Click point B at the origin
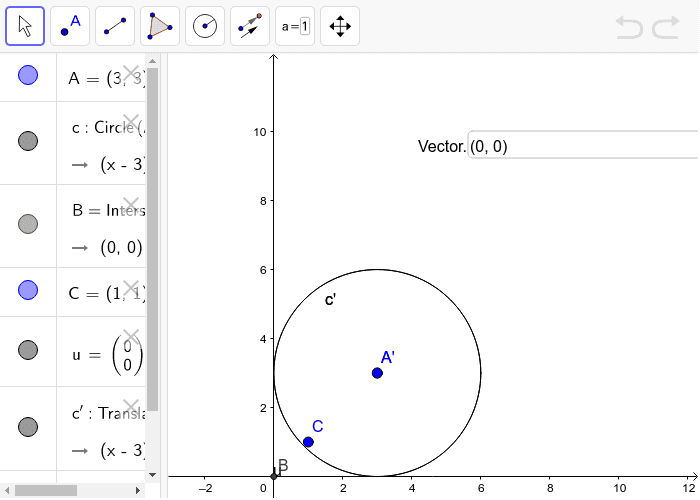Screen dimensions: 700x500 [274, 476]
